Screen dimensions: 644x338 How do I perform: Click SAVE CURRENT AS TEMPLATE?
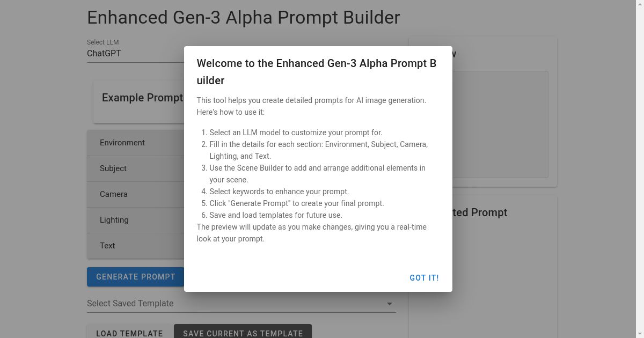coord(243,333)
